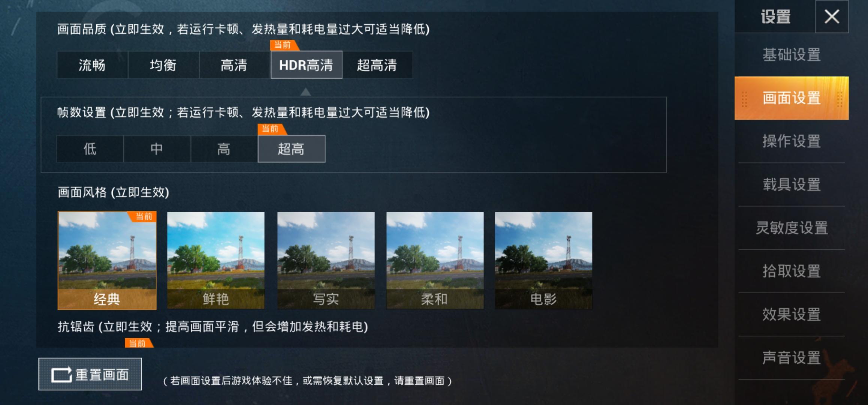Select 流畅 picture quality
The image size is (868, 405).
[92, 65]
